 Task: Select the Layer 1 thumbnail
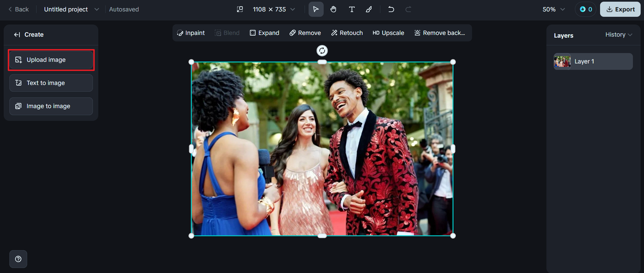coord(562,61)
